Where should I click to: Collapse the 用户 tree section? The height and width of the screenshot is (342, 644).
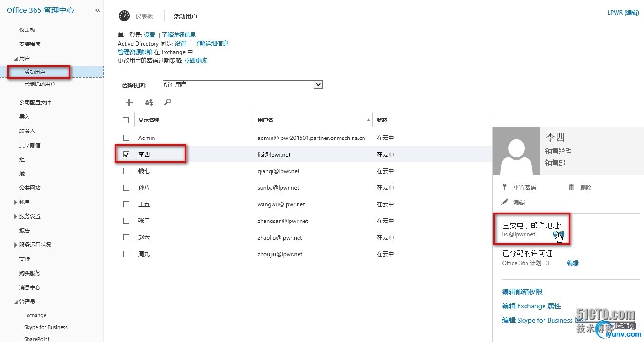(x=16, y=59)
